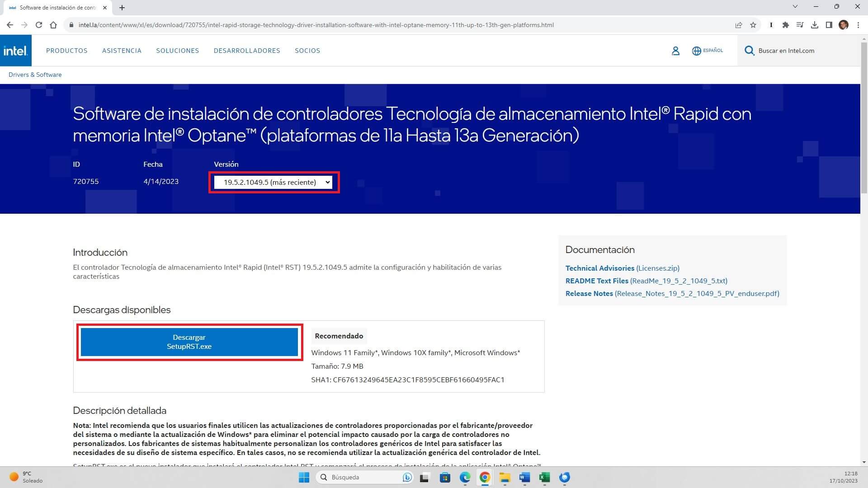The width and height of the screenshot is (868, 488).
Task: Open Release Notes PDF link
Action: tap(672, 293)
